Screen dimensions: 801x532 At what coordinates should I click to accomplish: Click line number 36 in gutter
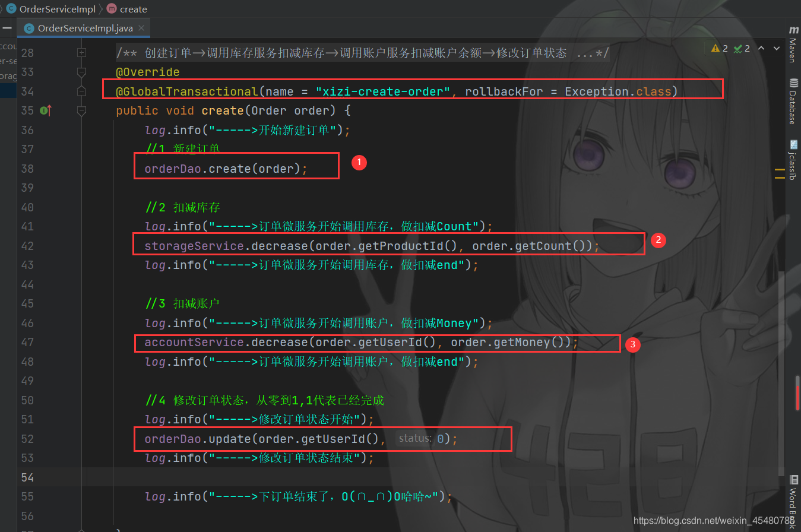pyautogui.click(x=27, y=130)
